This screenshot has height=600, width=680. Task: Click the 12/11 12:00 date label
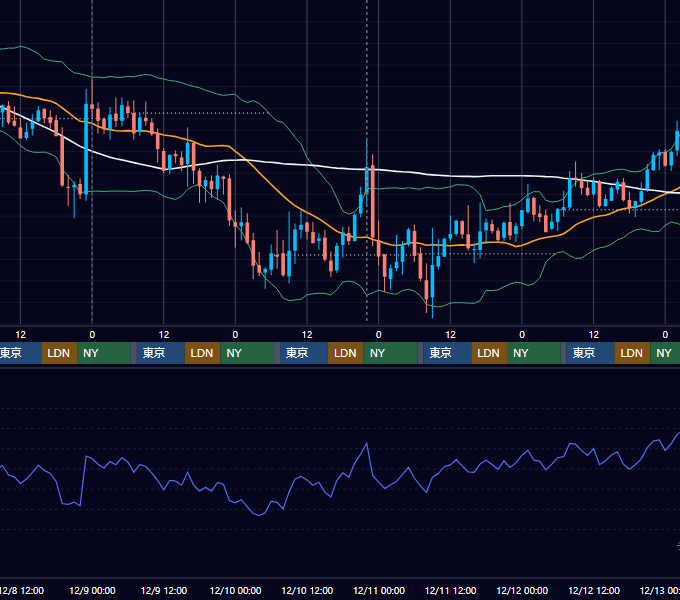[x=451, y=590]
